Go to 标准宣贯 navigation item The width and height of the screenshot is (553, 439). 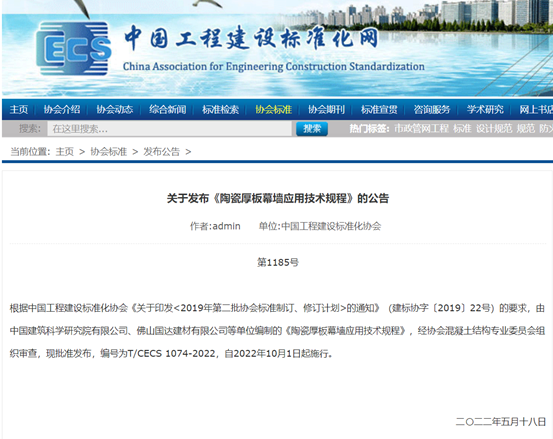[379, 110]
